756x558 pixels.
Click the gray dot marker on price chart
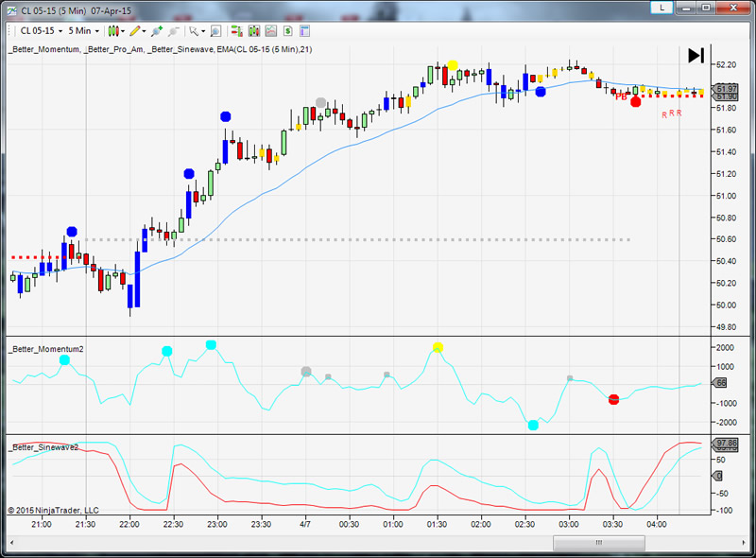(320, 102)
